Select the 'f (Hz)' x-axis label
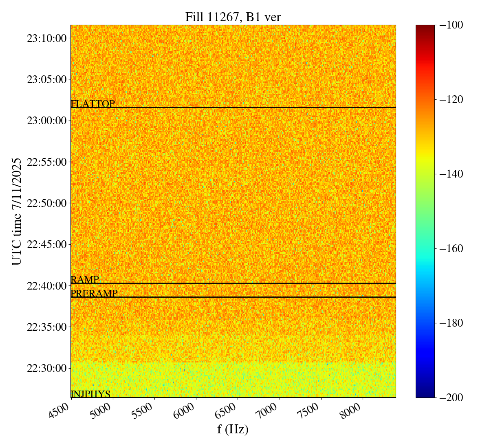Viewport: 489px width, 448px height. coord(233,429)
